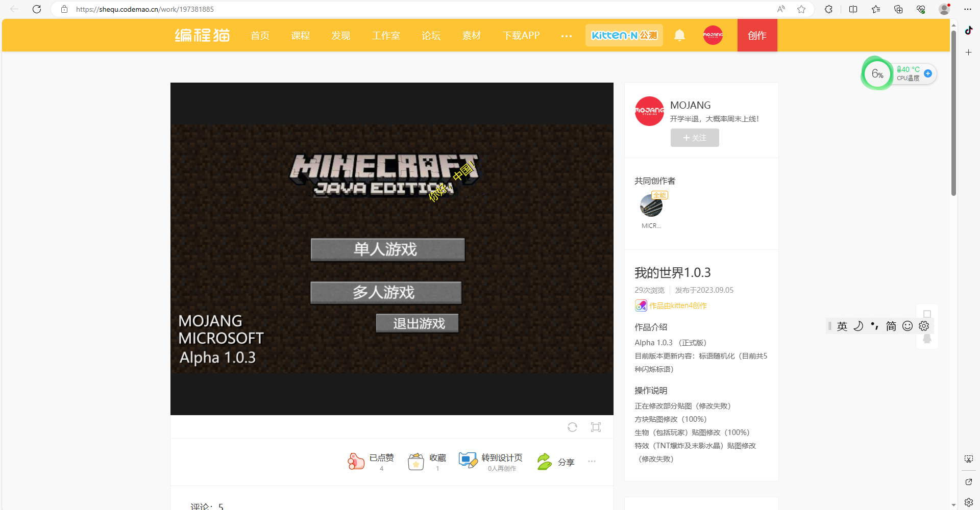Open the 作品由kitten4创作 link

678,305
